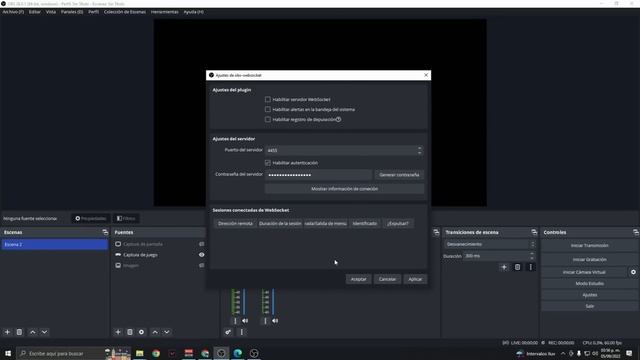
Task: Open the Vista menu
Action: pos(51,12)
